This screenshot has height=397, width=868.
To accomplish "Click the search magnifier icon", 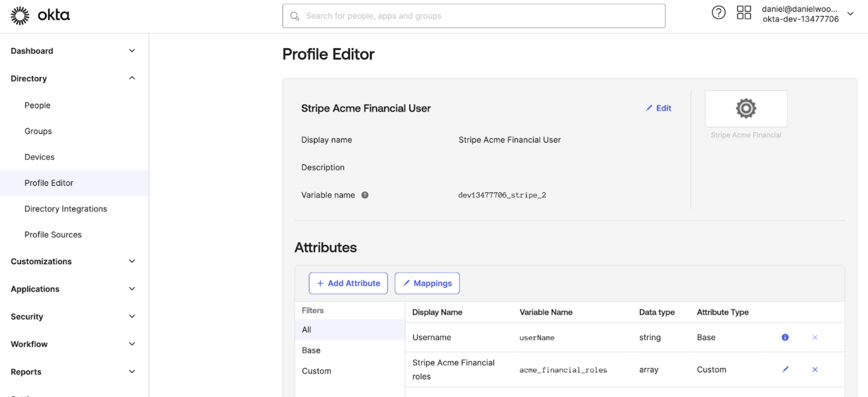I will 295,16.
